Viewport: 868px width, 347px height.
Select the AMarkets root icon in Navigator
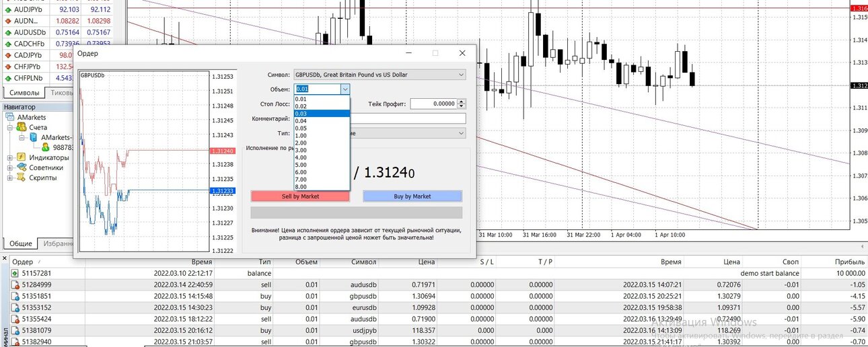[11, 117]
